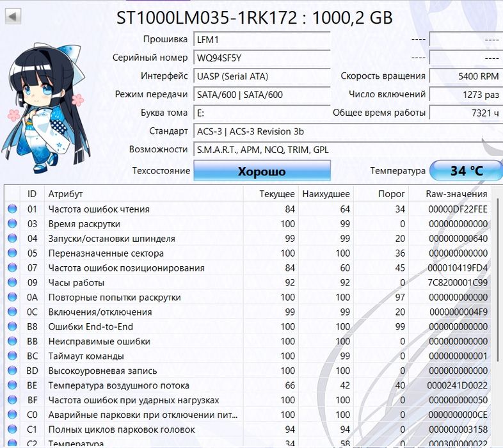503x448 pixels.
Task: Click the Интерфейс field UASP (Serial ATA)
Action: [262, 76]
